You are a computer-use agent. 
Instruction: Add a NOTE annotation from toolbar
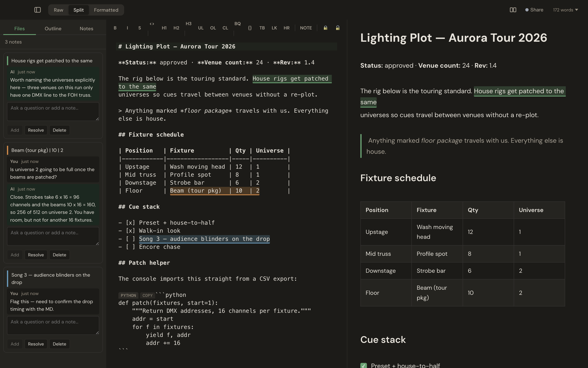pos(306,28)
